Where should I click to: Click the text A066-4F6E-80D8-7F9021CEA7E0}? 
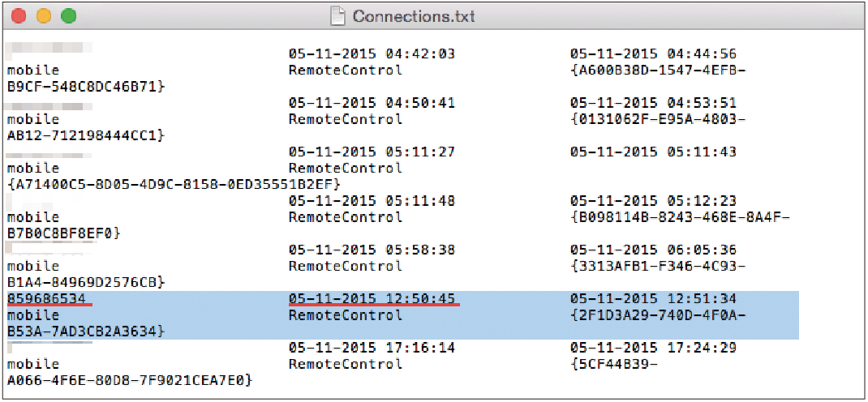pos(130,380)
